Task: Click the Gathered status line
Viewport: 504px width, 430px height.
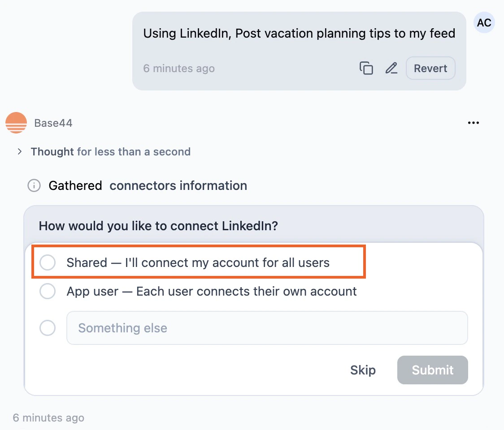Action: pyautogui.click(x=75, y=185)
